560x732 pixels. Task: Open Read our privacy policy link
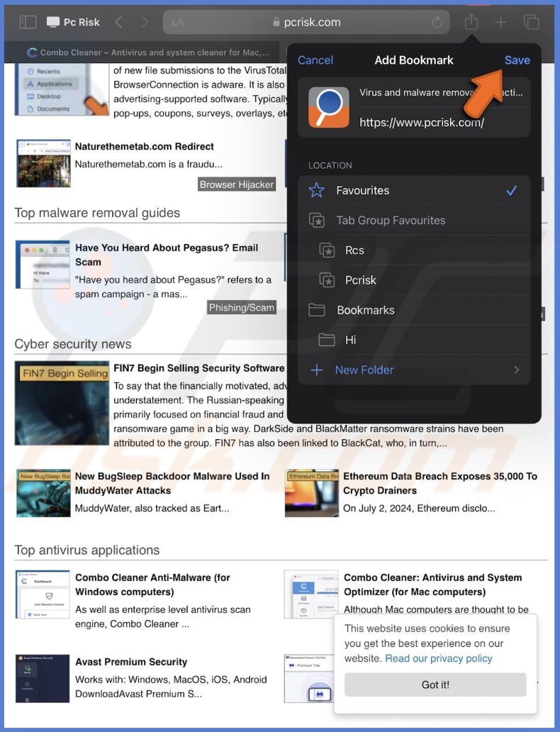point(439,659)
